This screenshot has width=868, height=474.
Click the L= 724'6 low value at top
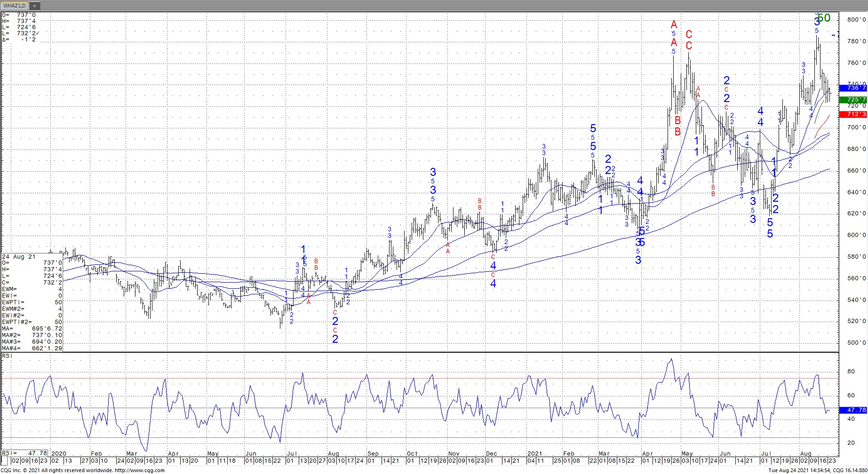click(x=19, y=27)
